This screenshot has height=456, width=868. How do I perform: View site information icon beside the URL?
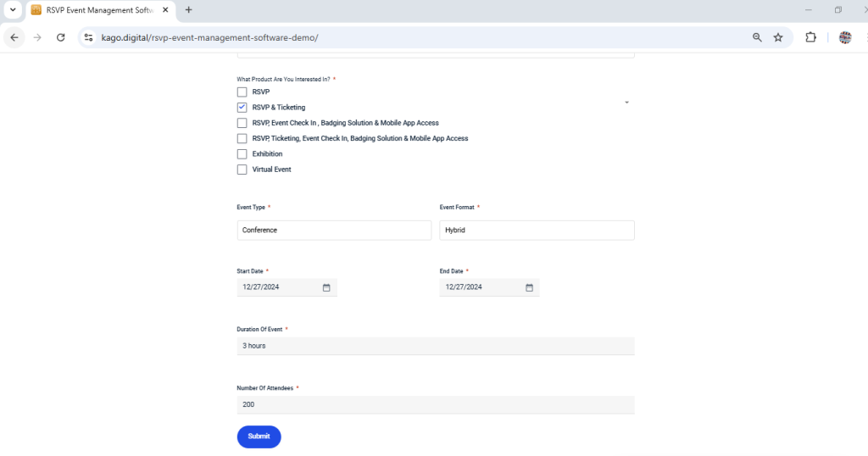click(x=88, y=37)
